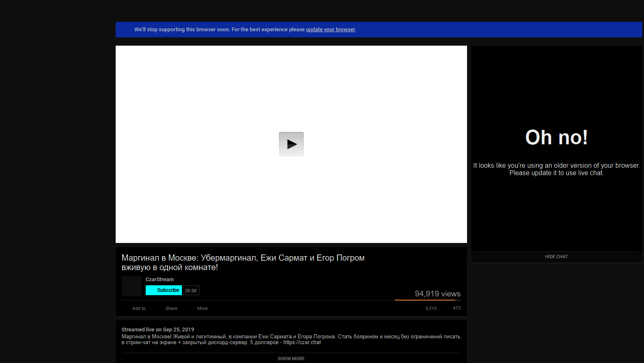Click the 94,919 views counter

click(437, 294)
